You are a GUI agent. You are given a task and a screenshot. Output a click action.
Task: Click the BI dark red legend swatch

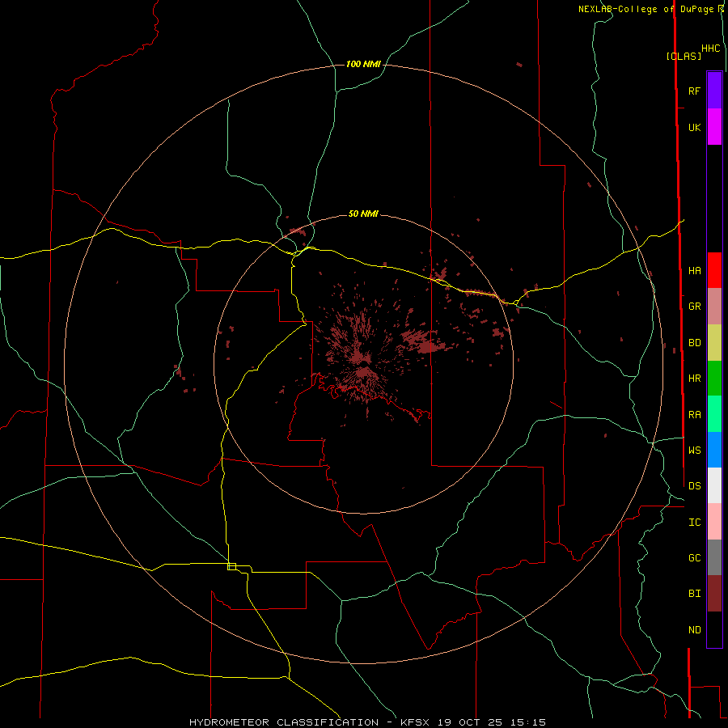[714, 594]
